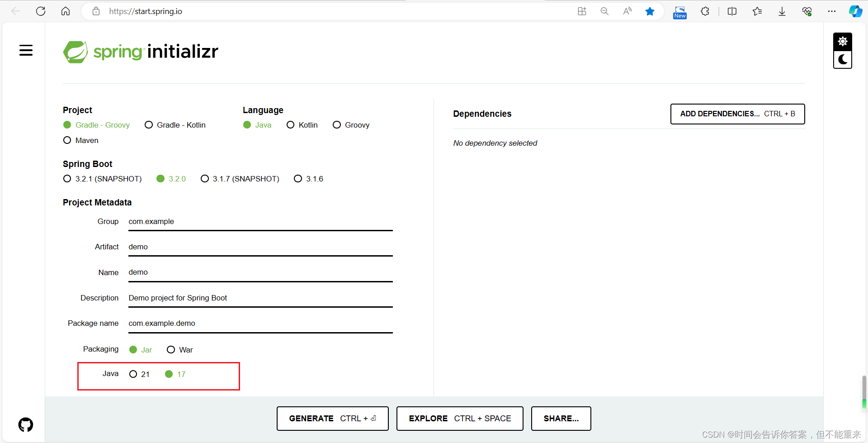Focus the Package name input field

tap(260, 324)
